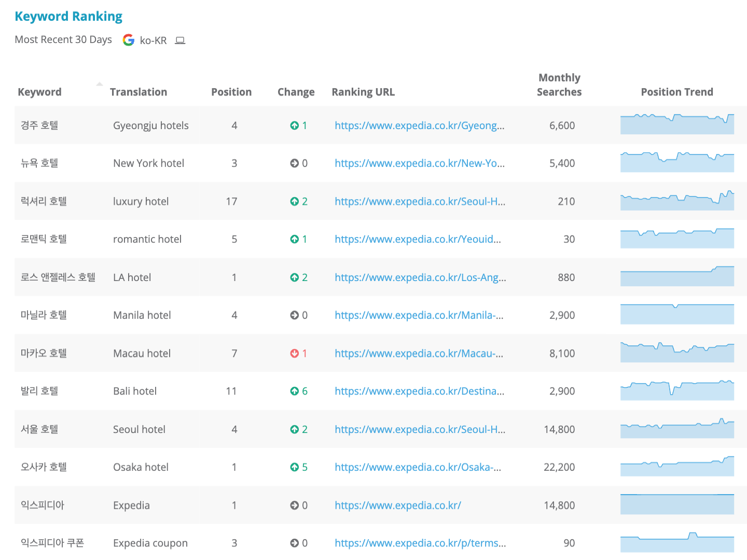Open the Gyeongju hotels ranking URL
747x560 pixels.
[x=420, y=125]
